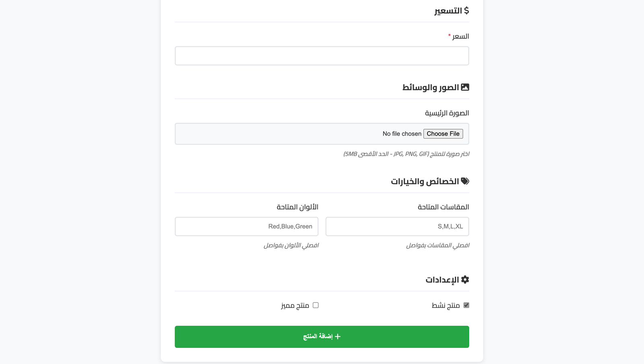Click the المقاسات المتاحة label

[443, 207]
